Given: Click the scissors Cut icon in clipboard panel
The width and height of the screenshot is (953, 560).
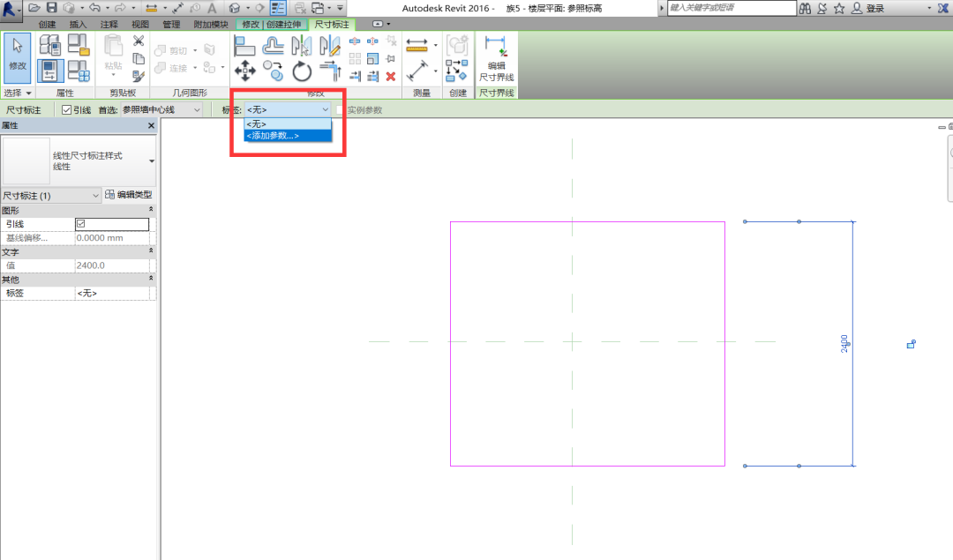Looking at the screenshot, I should click(139, 41).
